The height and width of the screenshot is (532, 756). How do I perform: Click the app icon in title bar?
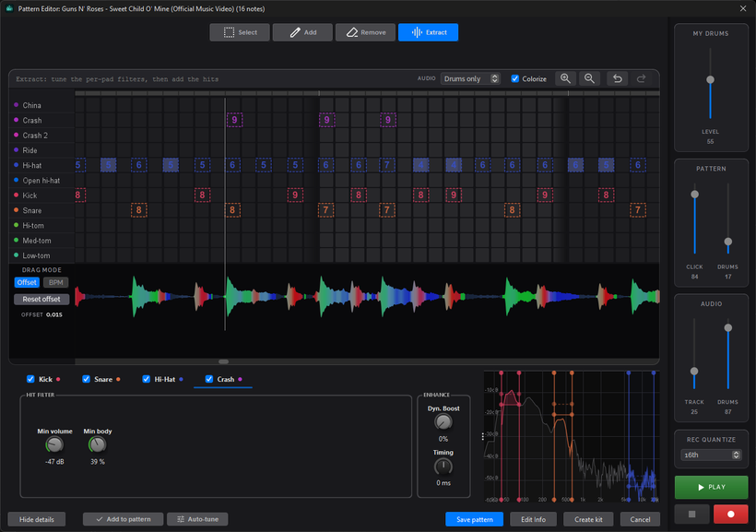[9, 8]
